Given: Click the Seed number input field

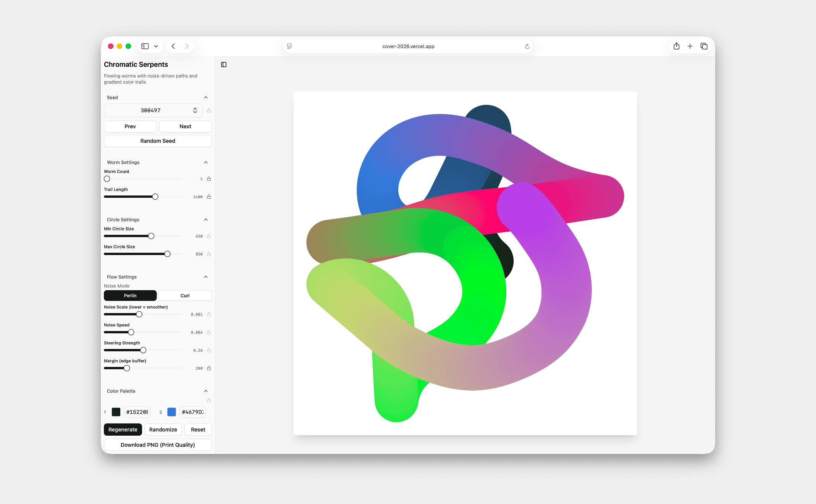Looking at the screenshot, I should click(x=153, y=110).
